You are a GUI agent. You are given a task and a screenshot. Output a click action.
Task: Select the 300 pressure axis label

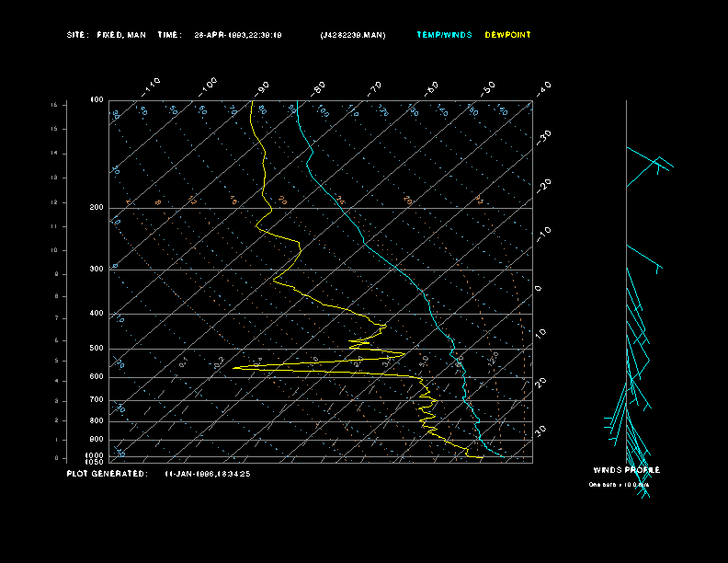97,270
